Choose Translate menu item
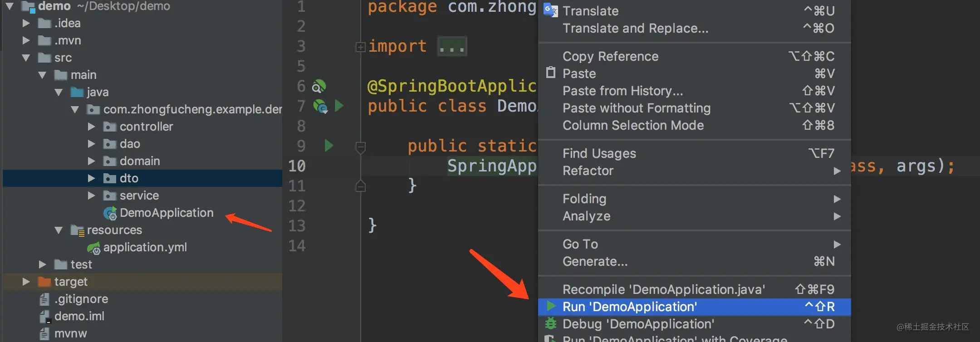Screen dimensions: 980x342 [694, 11]
